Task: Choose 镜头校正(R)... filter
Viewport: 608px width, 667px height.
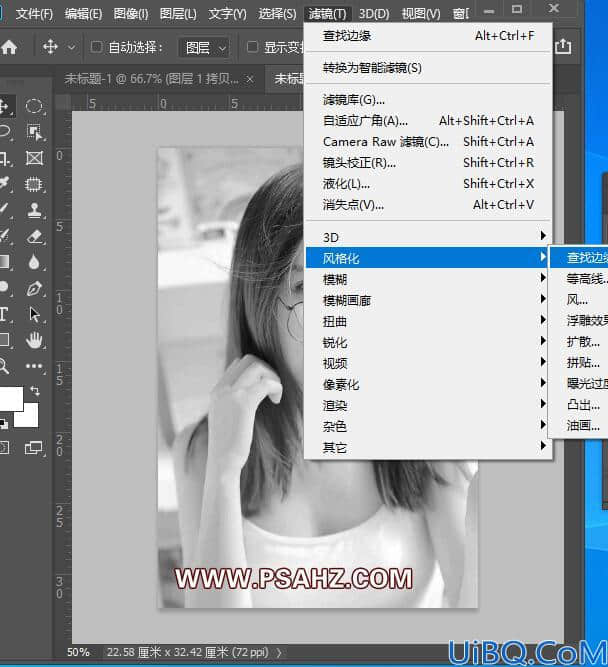Action: click(x=428, y=163)
